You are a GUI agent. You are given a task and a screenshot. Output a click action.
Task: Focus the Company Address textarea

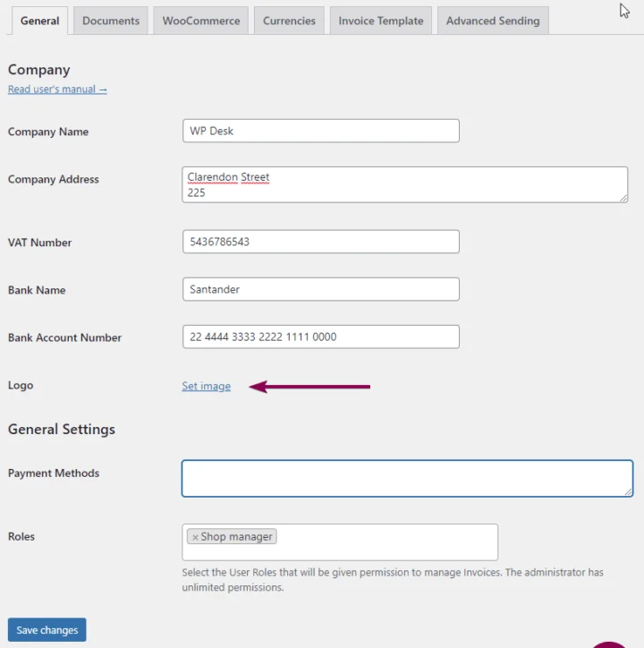tap(405, 184)
